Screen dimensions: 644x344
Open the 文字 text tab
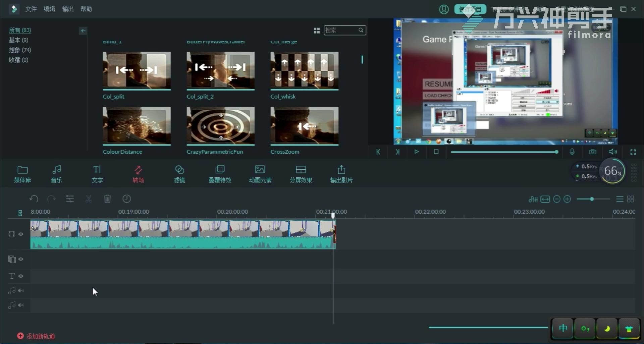[x=97, y=174]
